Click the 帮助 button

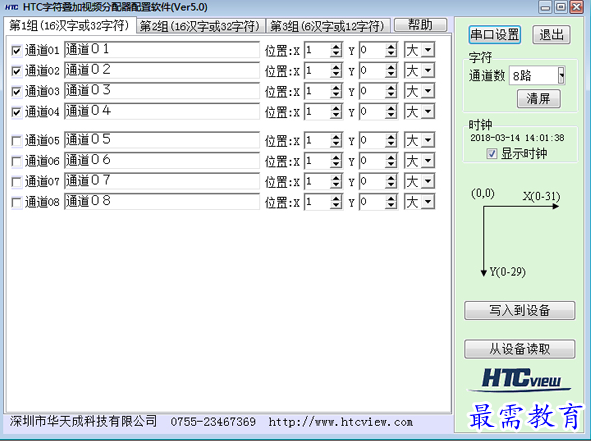pos(420,25)
